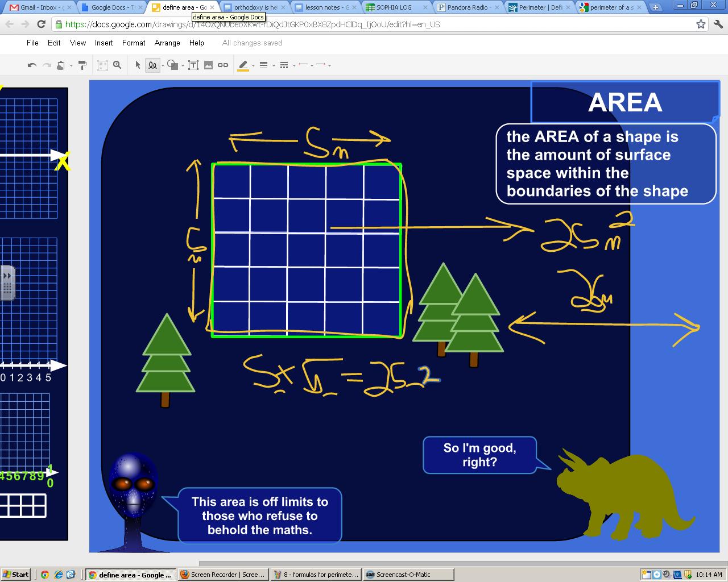Screen dimensions: 728x582
Task: Select the paint format roller tool
Action: click(82, 65)
